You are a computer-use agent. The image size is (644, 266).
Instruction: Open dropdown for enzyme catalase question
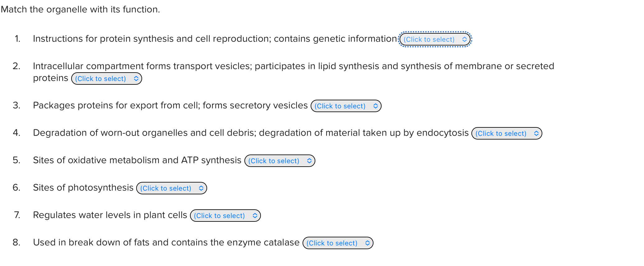pyautogui.click(x=338, y=243)
